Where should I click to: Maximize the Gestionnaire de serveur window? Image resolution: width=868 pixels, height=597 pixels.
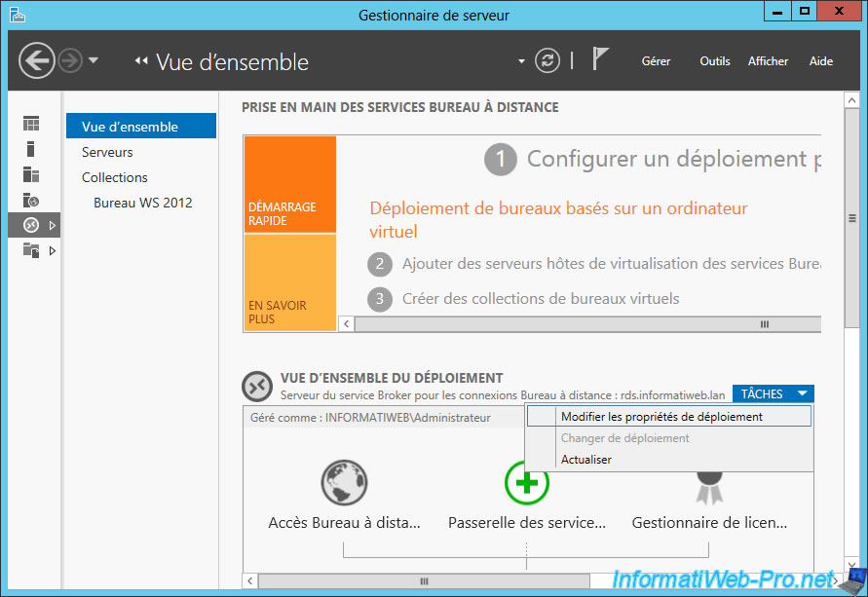click(805, 12)
